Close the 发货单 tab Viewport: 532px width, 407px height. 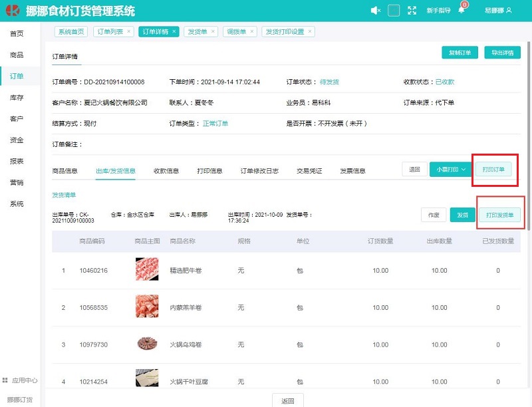[213, 31]
